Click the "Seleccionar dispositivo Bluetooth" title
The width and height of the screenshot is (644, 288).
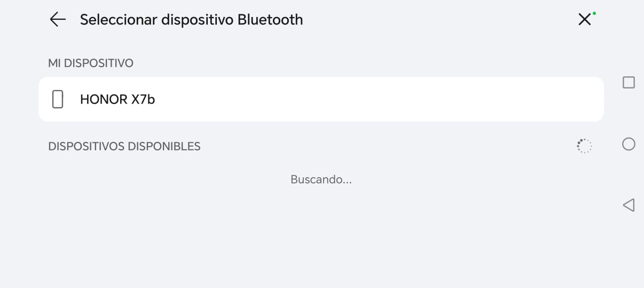point(191,20)
